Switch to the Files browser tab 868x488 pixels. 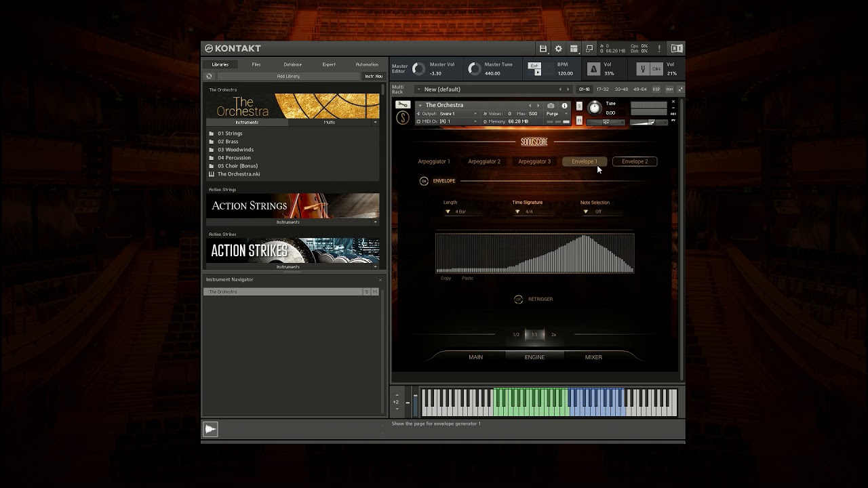256,64
